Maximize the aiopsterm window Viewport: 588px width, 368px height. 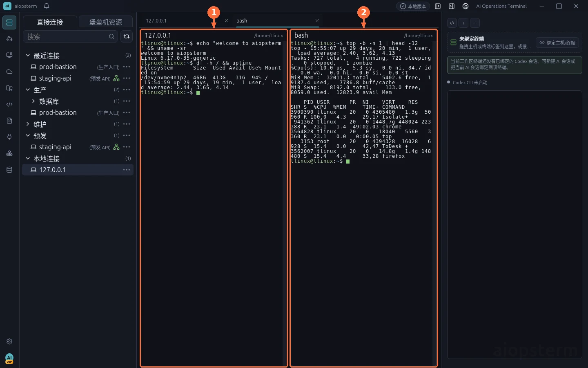point(559,6)
